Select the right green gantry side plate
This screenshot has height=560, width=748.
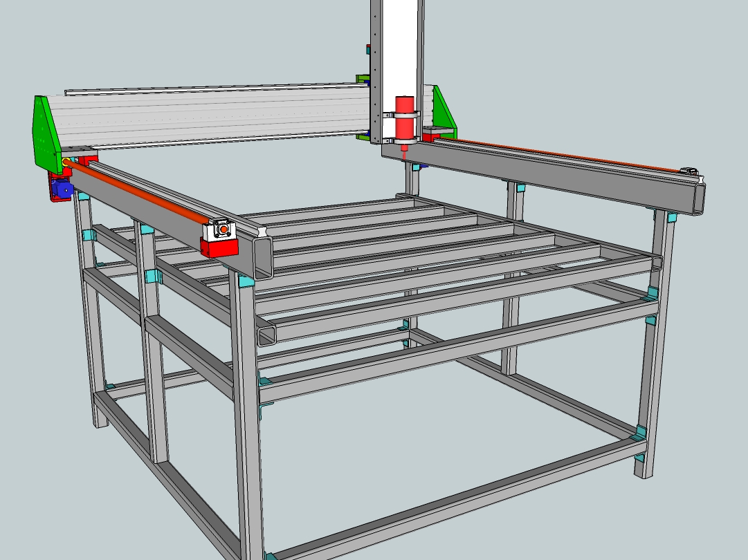pyautogui.click(x=441, y=109)
